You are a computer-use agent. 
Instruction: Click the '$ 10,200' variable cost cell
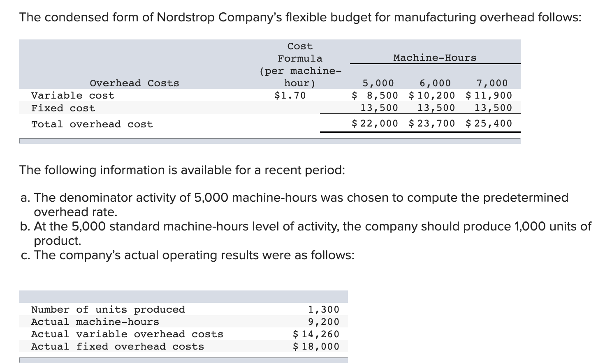(x=432, y=95)
